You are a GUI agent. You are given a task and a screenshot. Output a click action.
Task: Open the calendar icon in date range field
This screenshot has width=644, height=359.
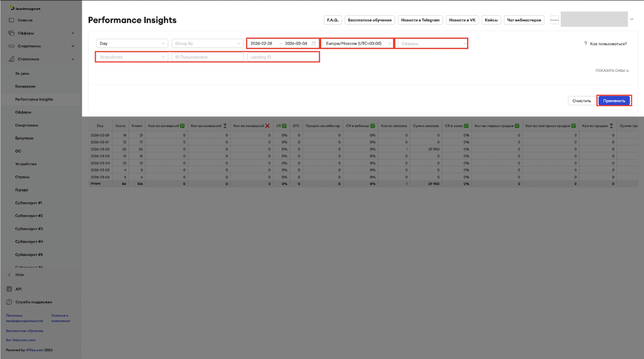tap(314, 43)
